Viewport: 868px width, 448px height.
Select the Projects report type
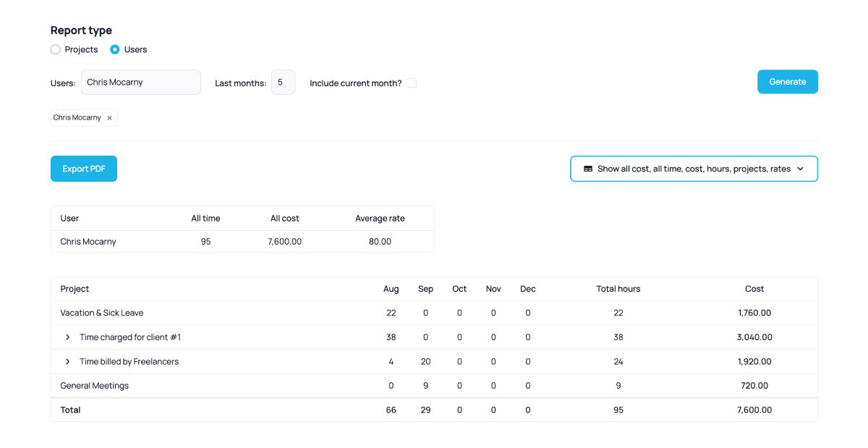(x=56, y=50)
